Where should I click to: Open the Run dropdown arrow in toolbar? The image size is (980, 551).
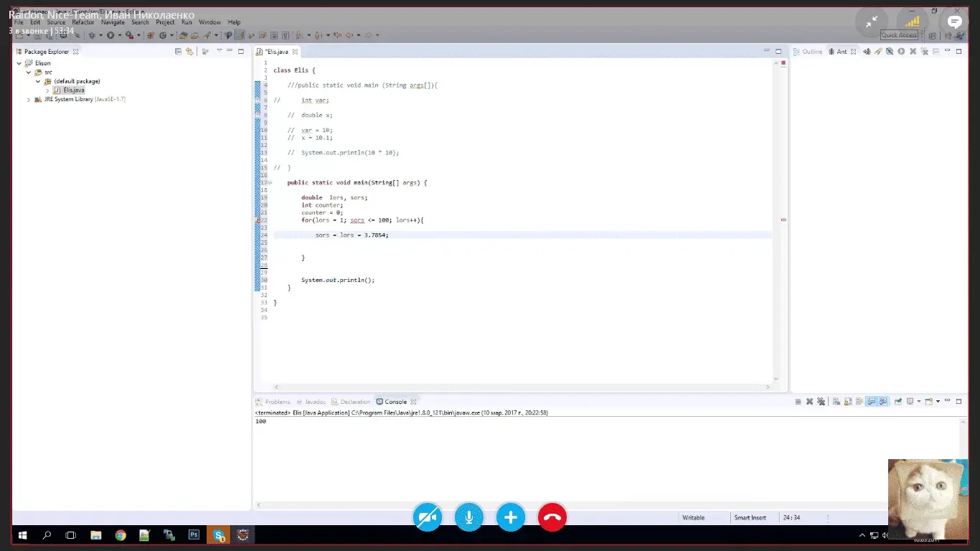[x=120, y=35]
